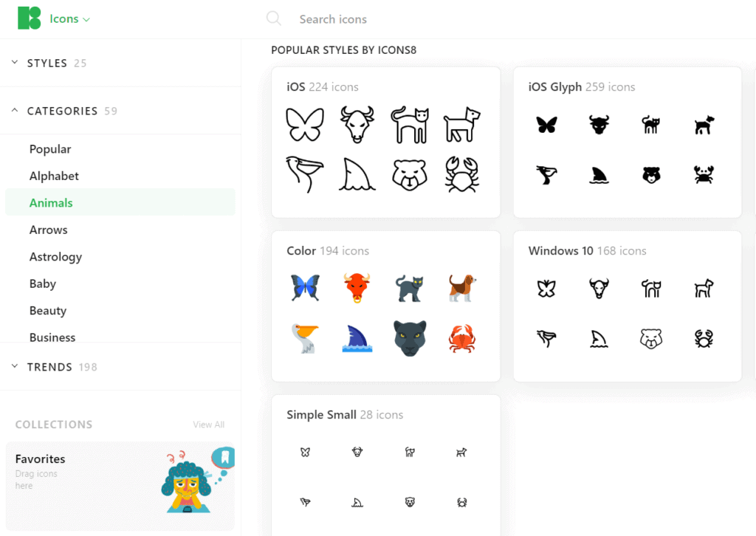Select the iOS butterfly outline icon

click(x=305, y=125)
